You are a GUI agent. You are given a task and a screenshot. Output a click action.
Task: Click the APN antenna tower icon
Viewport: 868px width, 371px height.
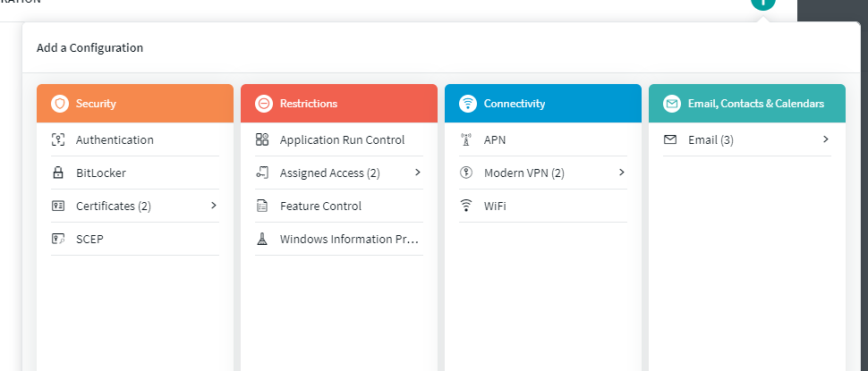coord(466,139)
